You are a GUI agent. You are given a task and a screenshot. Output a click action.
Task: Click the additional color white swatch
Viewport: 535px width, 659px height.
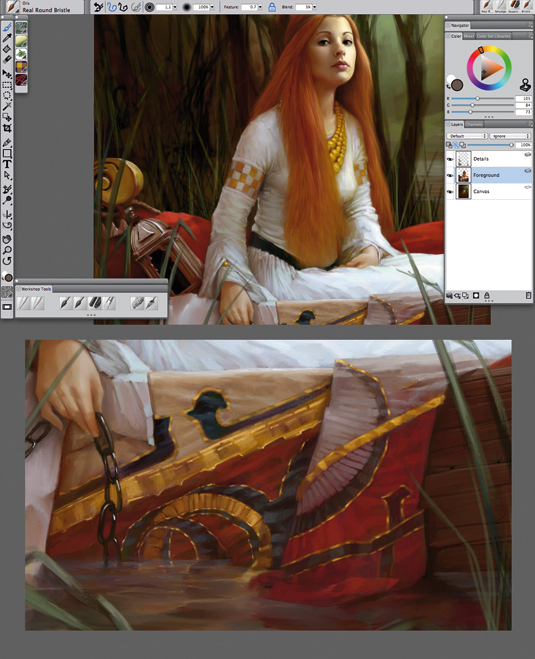click(451, 79)
